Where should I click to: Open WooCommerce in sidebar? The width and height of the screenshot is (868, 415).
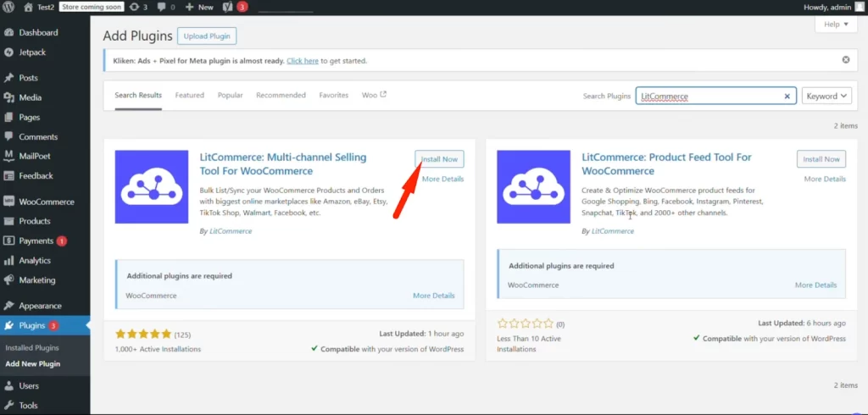[x=45, y=202]
